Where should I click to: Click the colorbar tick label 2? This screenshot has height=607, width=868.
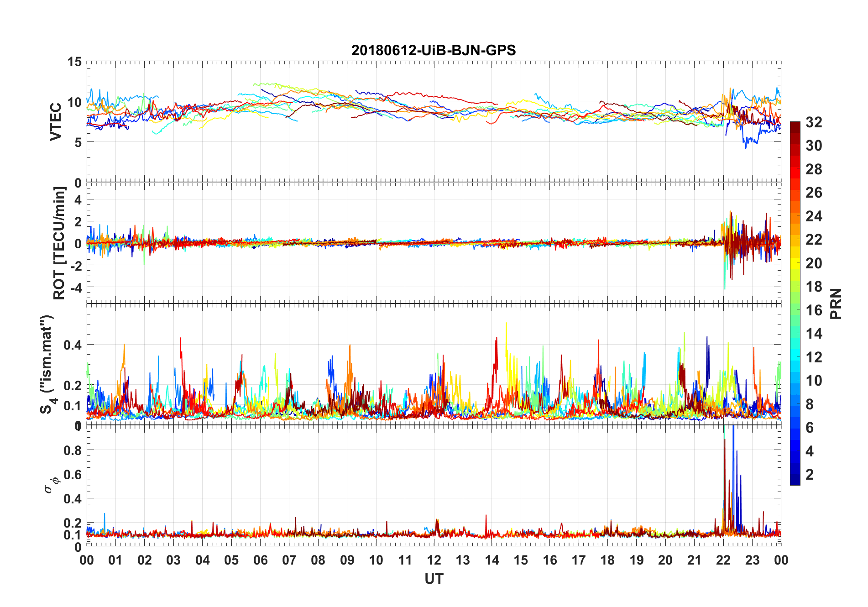pos(810,474)
